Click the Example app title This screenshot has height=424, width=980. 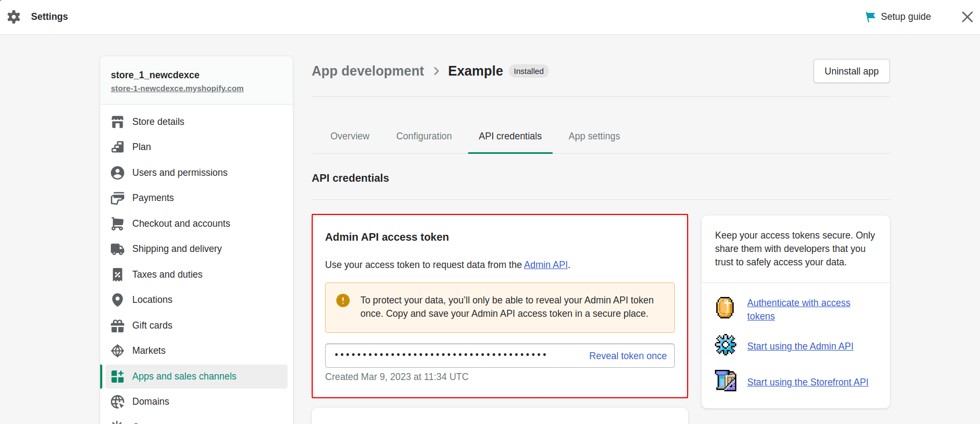pos(476,71)
